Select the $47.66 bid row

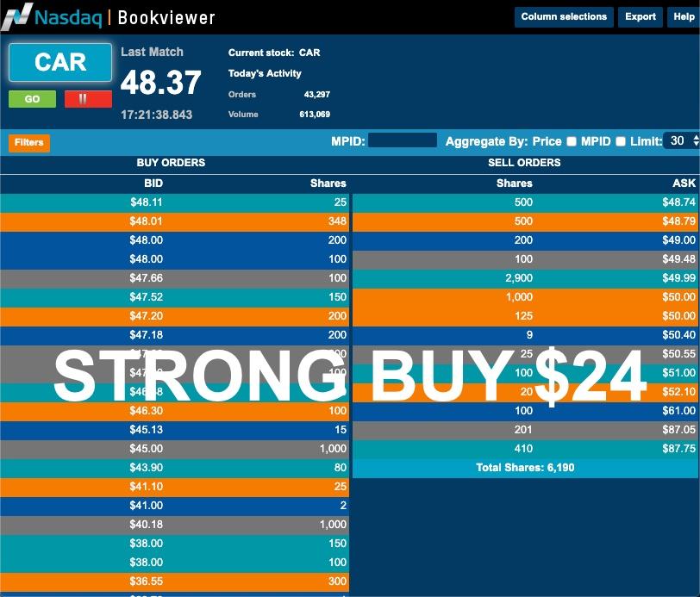pos(174,278)
